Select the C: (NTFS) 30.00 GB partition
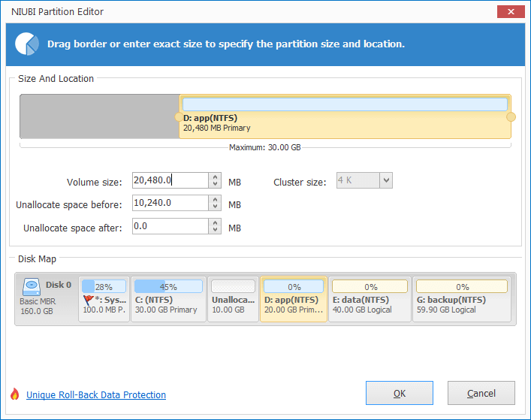This screenshot has width=531, height=420. [x=168, y=299]
